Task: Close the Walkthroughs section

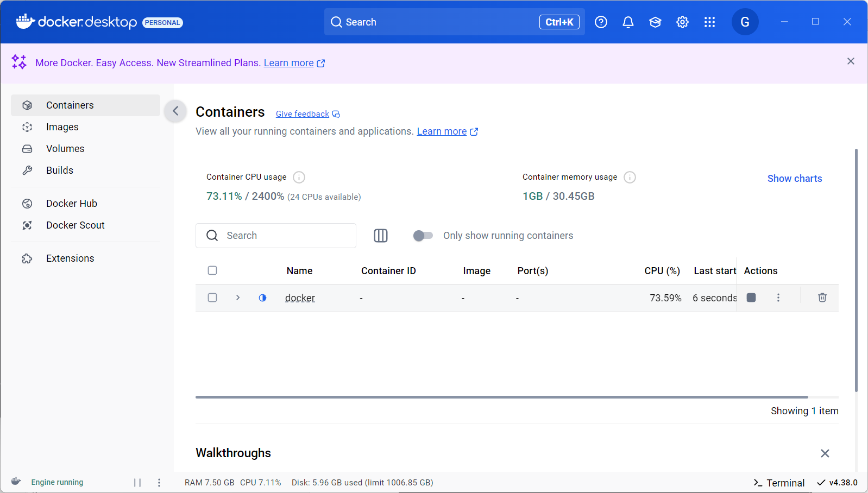Action: pyautogui.click(x=825, y=453)
